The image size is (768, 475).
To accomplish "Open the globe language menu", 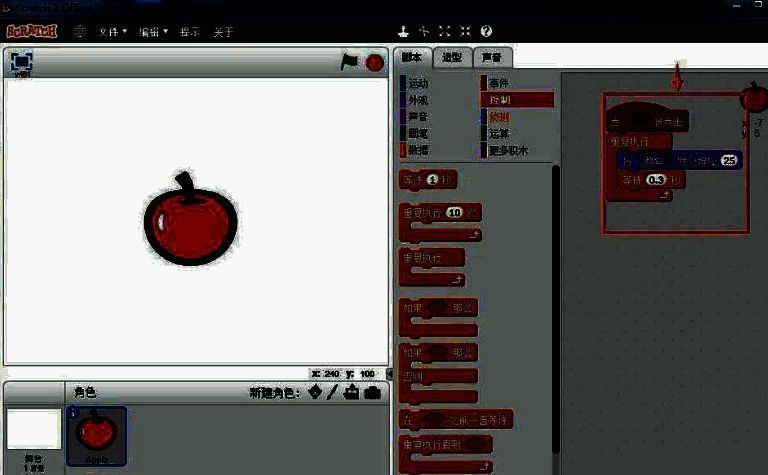I will click(80, 32).
